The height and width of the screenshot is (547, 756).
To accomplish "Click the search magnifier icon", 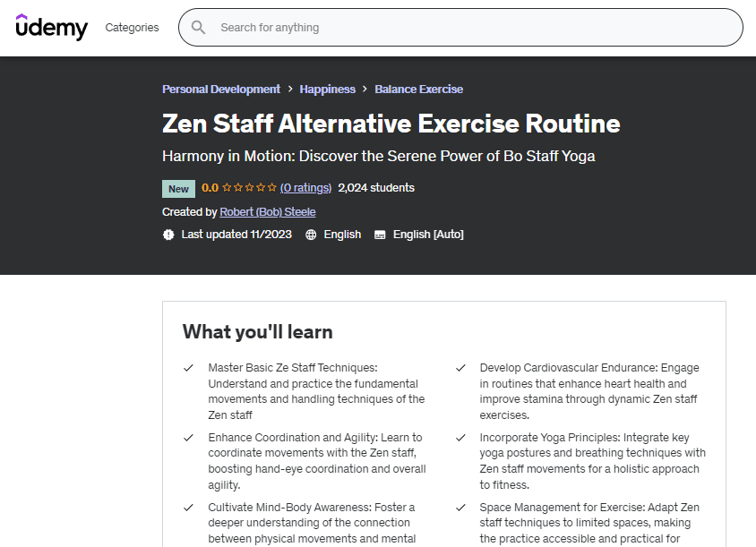I will pyautogui.click(x=199, y=28).
